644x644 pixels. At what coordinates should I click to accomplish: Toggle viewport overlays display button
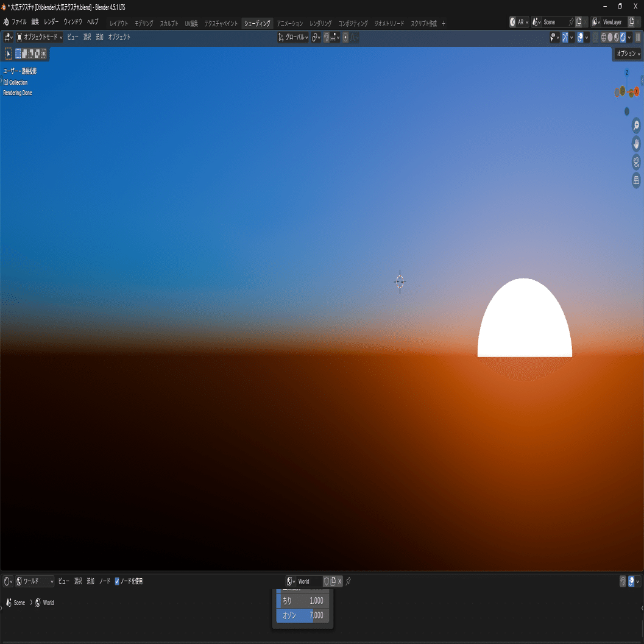pyautogui.click(x=580, y=37)
